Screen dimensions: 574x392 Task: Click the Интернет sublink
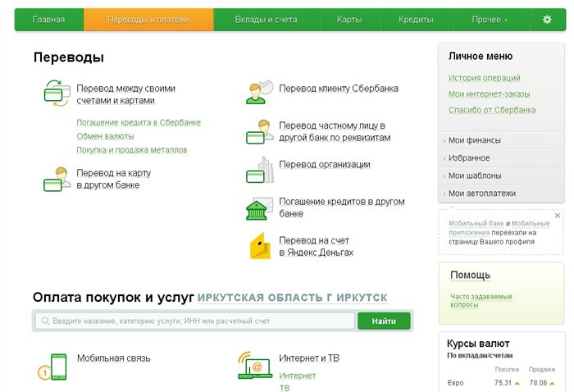[x=297, y=376]
